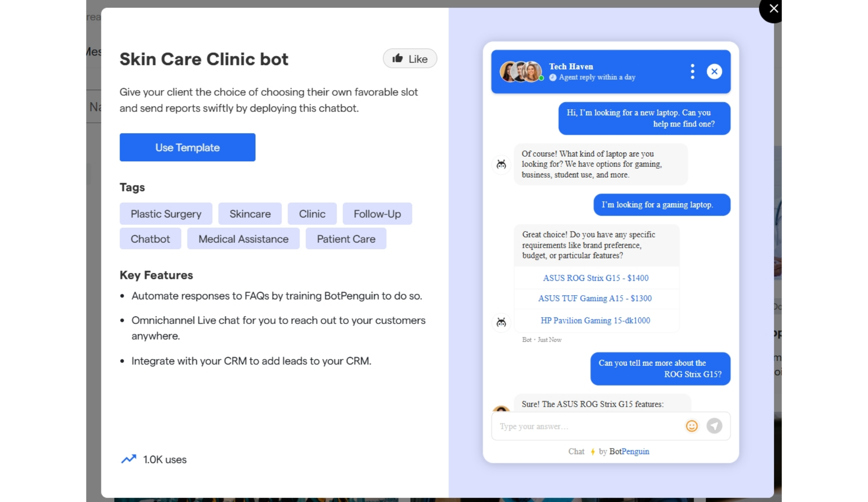868x502 pixels.
Task: Select the Plastic Surgery tag
Action: click(x=166, y=214)
